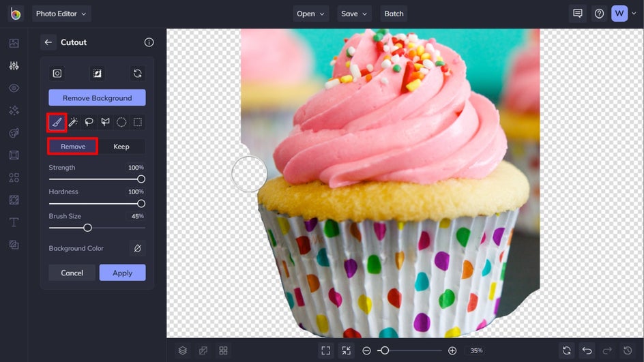Open the feedback chat icon
Viewport: 644px width, 362px height.
578,14
